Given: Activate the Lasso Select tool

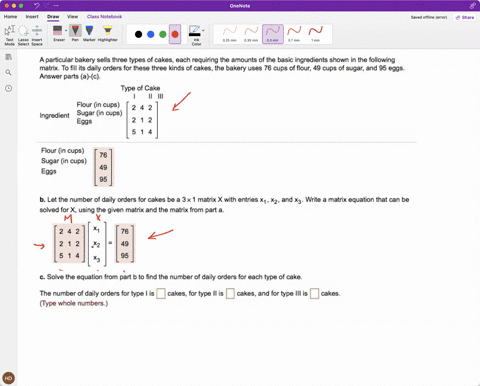Looking at the screenshot, I should (23, 35).
